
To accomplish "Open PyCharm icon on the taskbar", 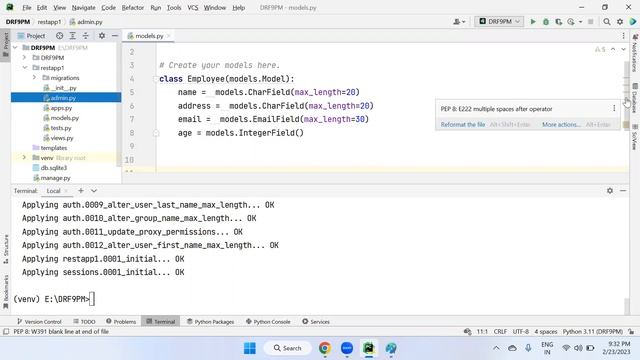I will point(369,348).
